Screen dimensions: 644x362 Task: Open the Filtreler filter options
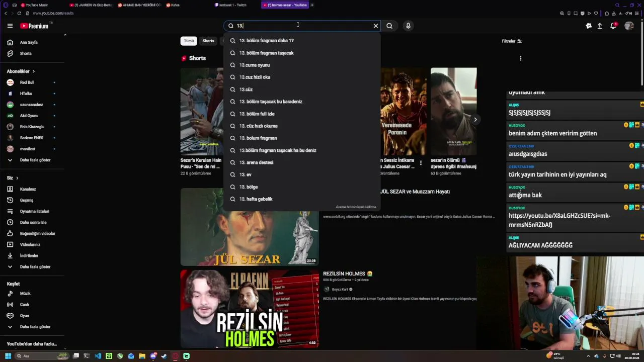(x=512, y=41)
